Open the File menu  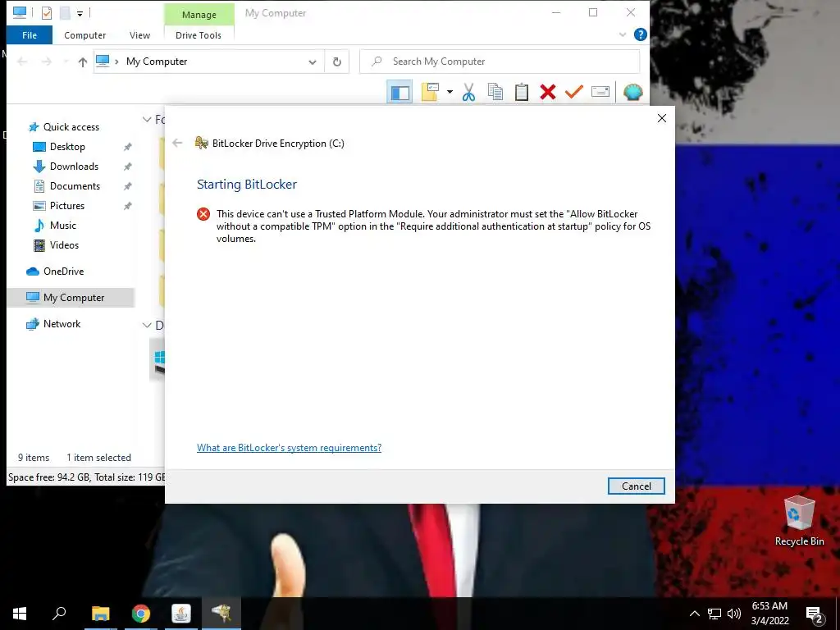coord(30,35)
